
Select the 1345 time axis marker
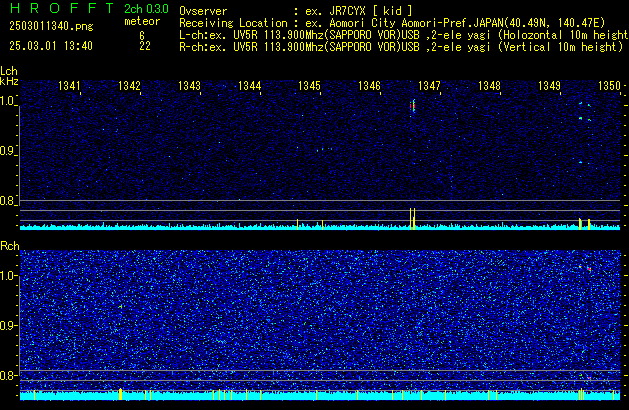click(x=310, y=86)
